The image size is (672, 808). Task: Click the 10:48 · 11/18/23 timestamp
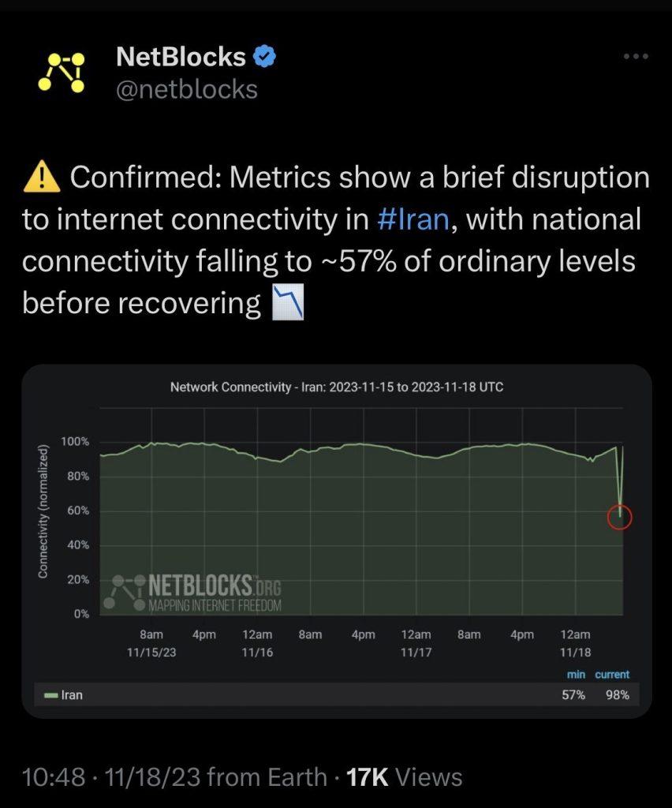tap(110, 776)
